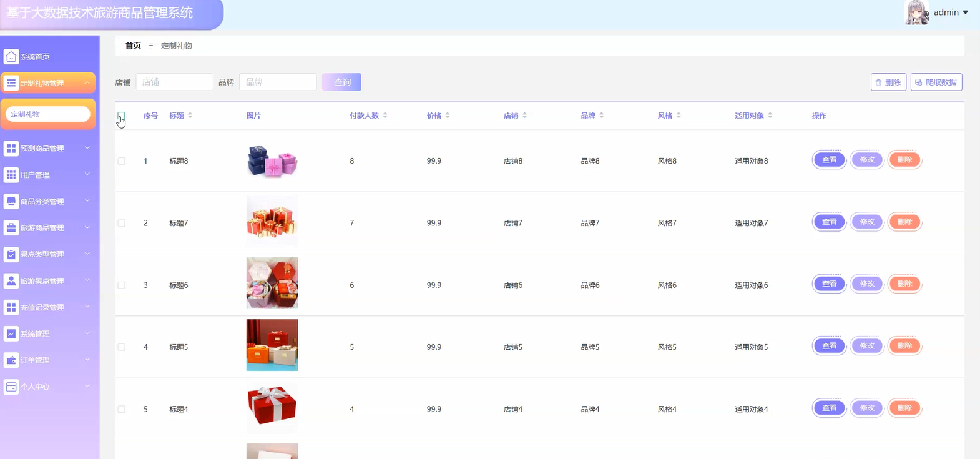
Task: Open 预测商品管理 menu label
Action: [42, 149]
